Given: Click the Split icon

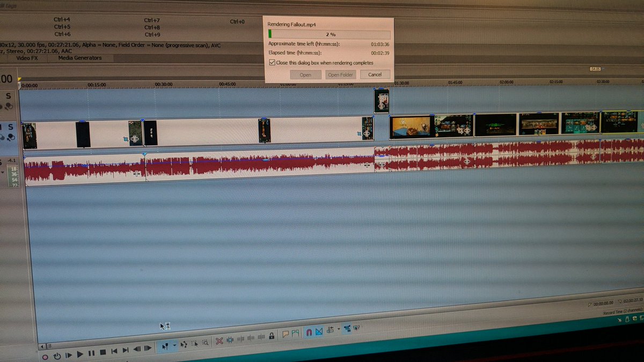Looking at the screenshot, I should (261, 337).
